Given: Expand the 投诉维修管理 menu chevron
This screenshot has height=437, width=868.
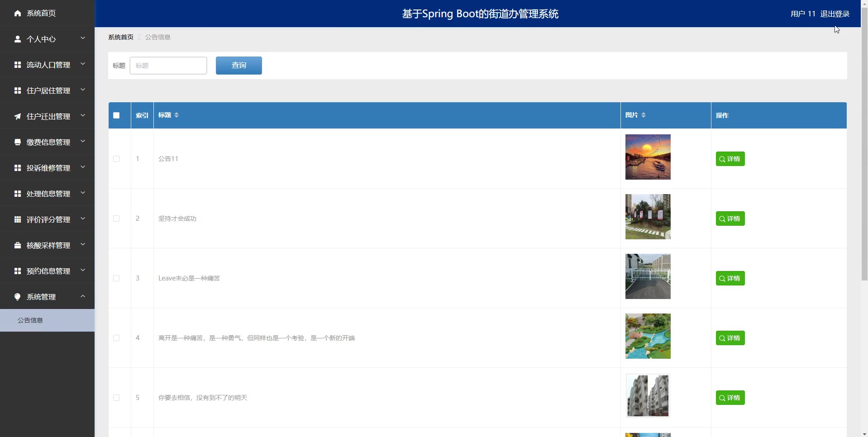Looking at the screenshot, I should (x=83, y=167).
